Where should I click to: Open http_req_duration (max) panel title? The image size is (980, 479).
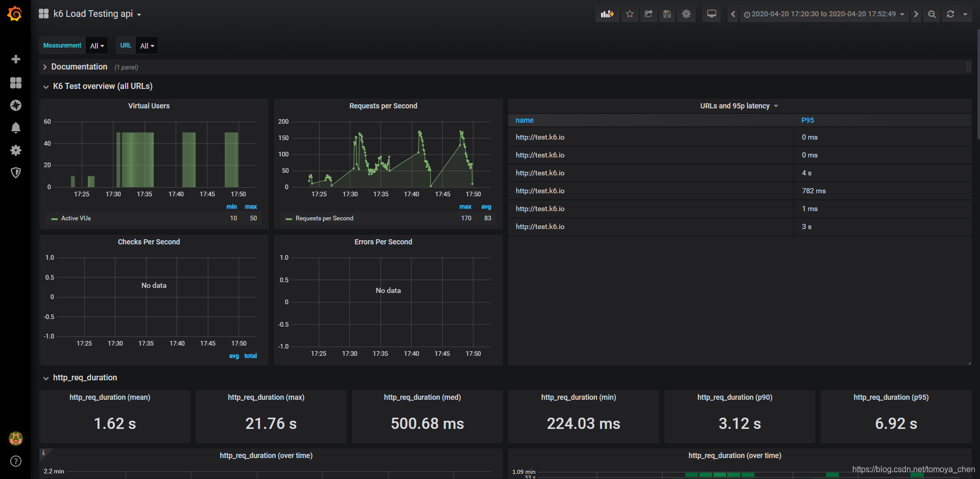[x=266, y=397]
